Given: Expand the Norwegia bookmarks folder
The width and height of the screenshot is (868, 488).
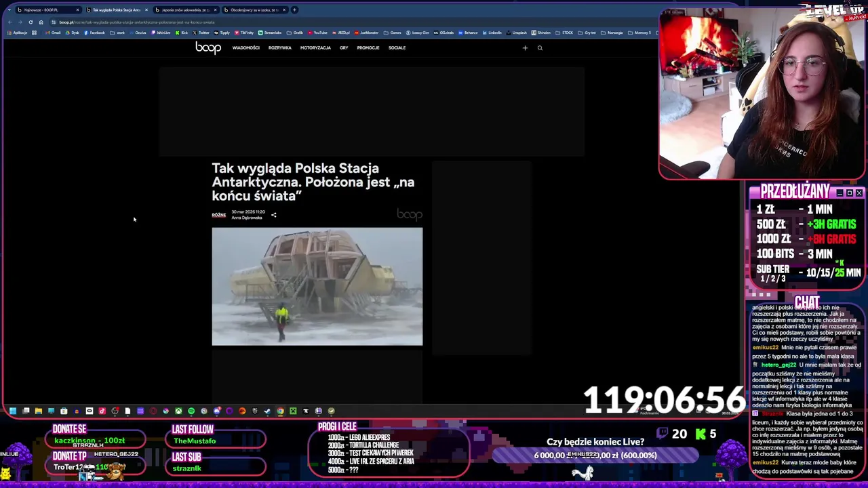Looking at the screenshot, I should 612,33.
